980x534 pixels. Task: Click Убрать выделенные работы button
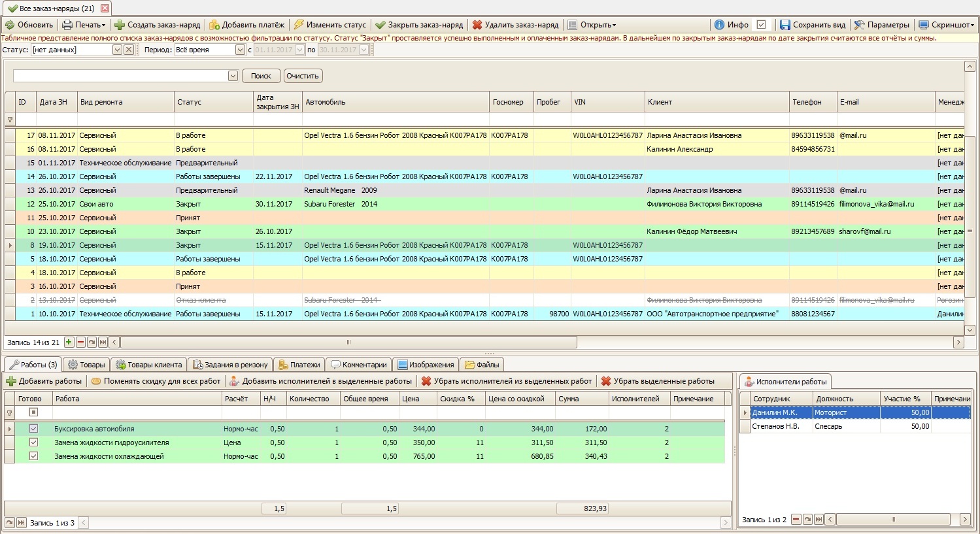pyautogui.click(x=658, y=381)
